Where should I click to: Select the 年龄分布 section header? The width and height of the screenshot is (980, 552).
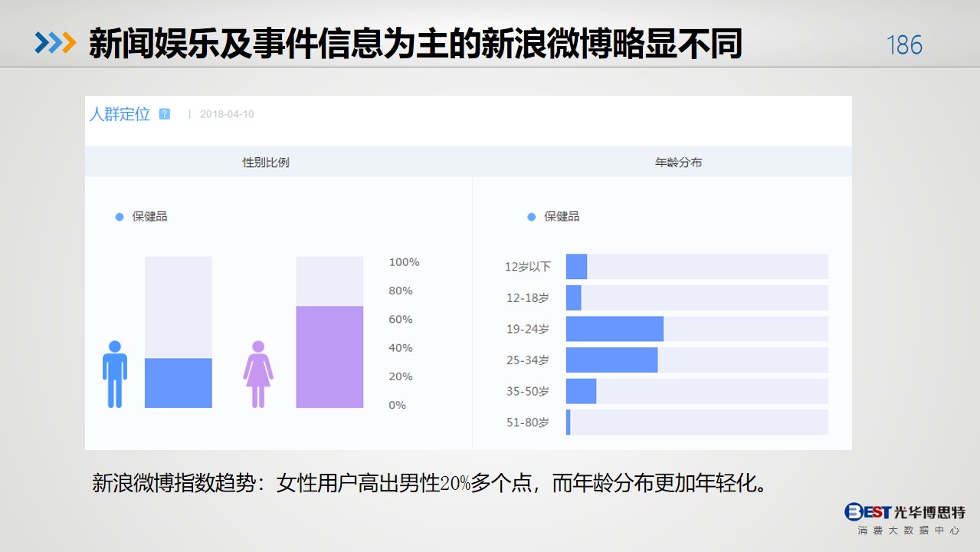(679, 163)
